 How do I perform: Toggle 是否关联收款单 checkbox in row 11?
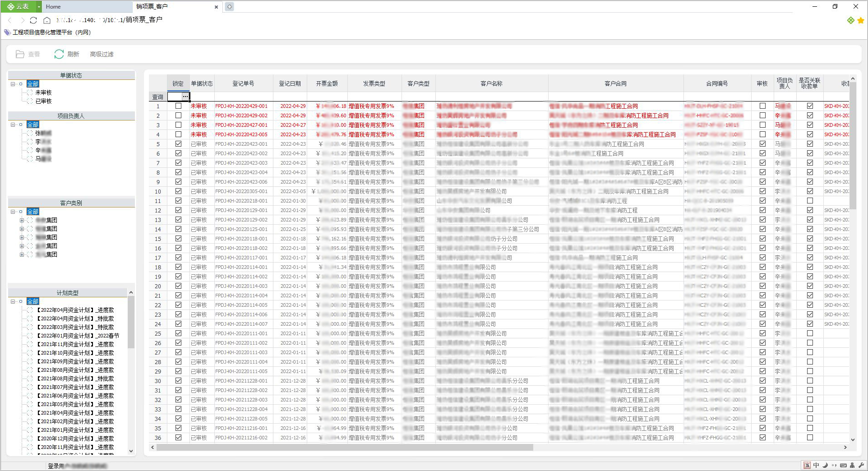click(810, 201)
